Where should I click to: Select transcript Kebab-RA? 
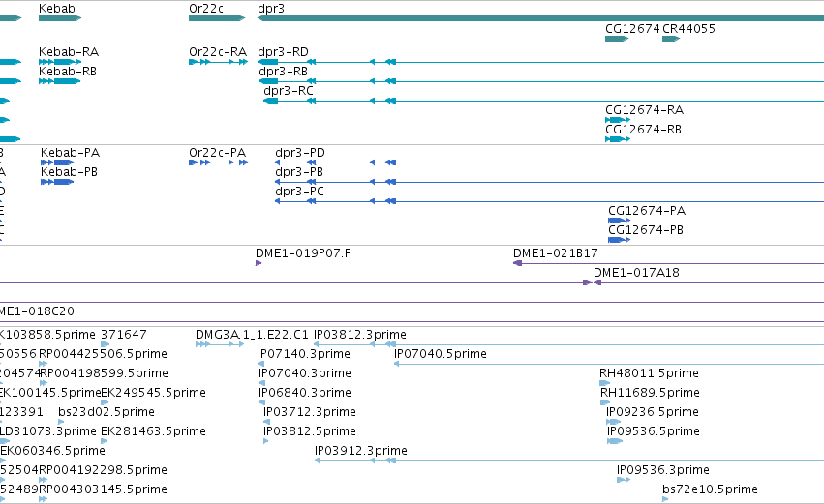point(60,62)
